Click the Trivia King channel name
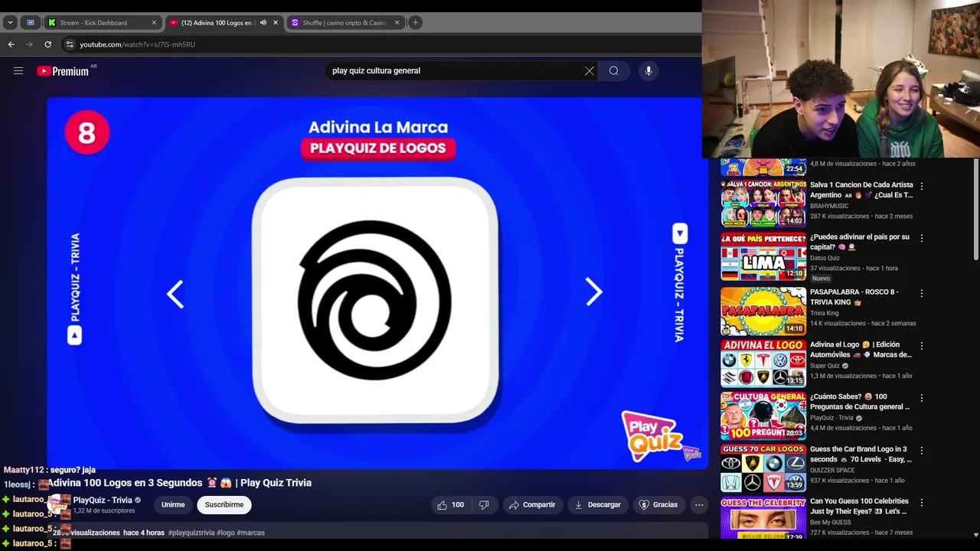The height and width of the screenshot is (551, 980). [825, 313]
